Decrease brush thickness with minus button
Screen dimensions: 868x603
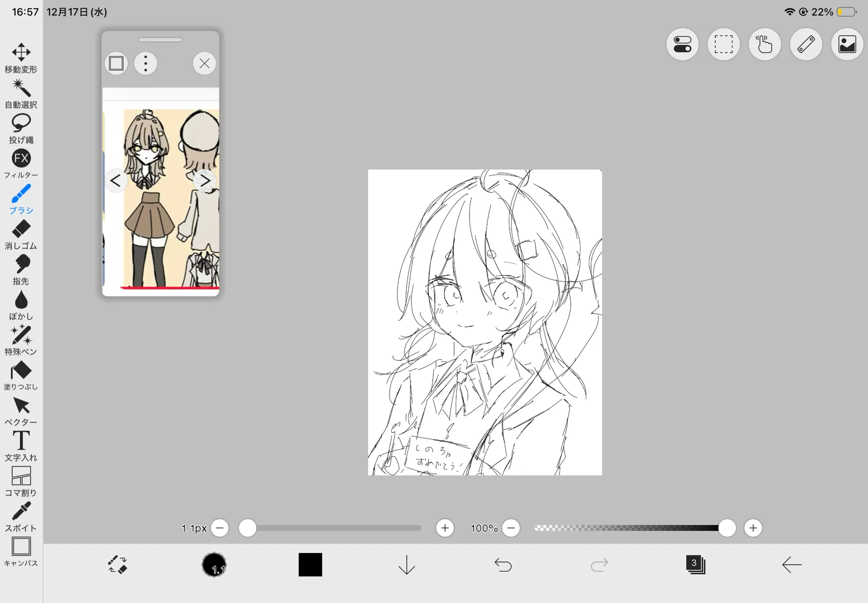click(220, 528)
